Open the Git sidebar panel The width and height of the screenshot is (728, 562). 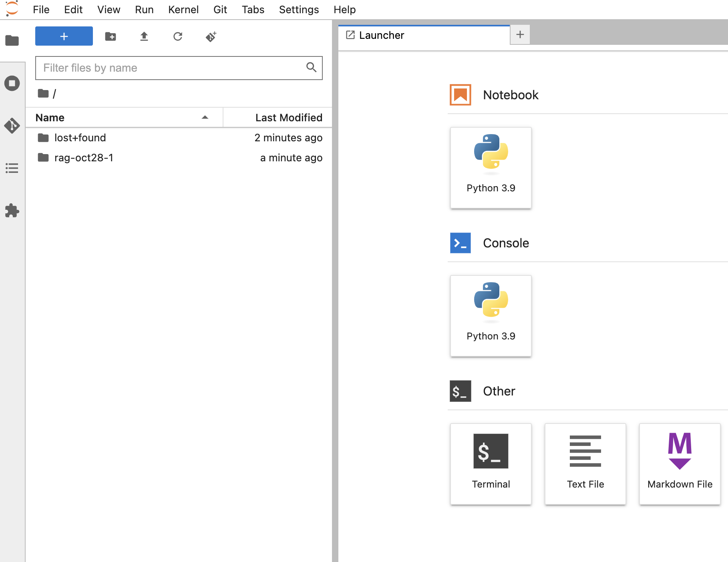point(12,126)
